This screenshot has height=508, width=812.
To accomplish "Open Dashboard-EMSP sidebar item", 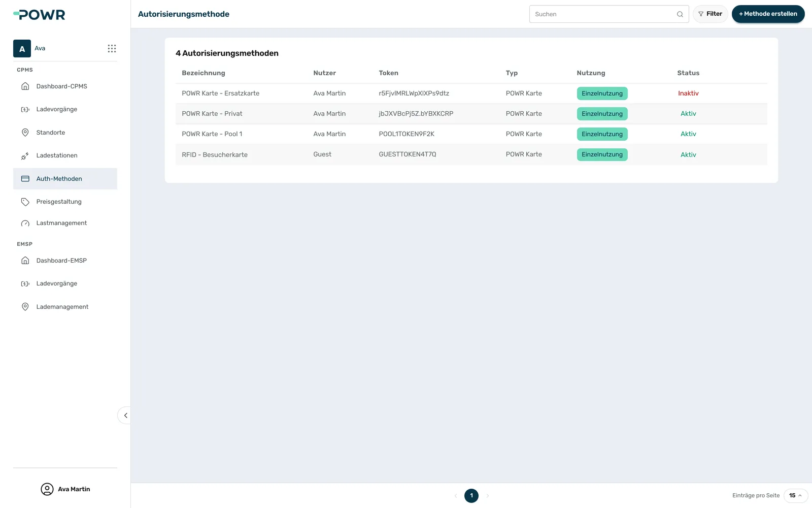I will (x=65, y=261).
